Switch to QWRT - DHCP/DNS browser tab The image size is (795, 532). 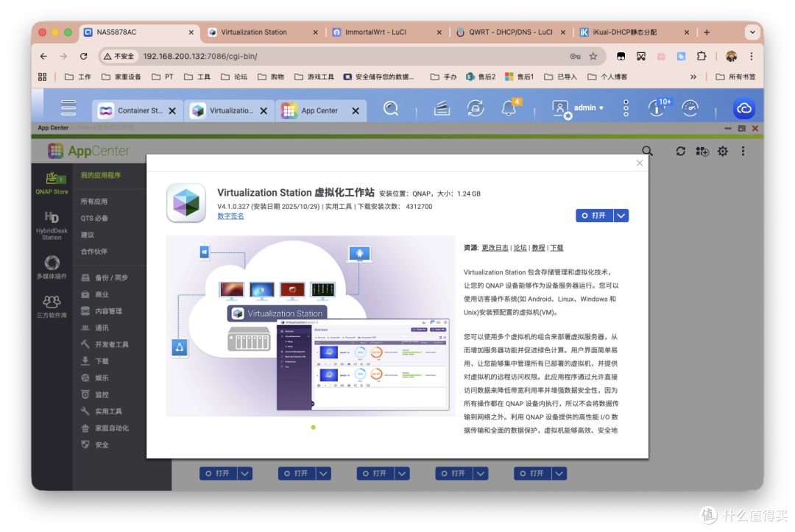coord(511,32)
